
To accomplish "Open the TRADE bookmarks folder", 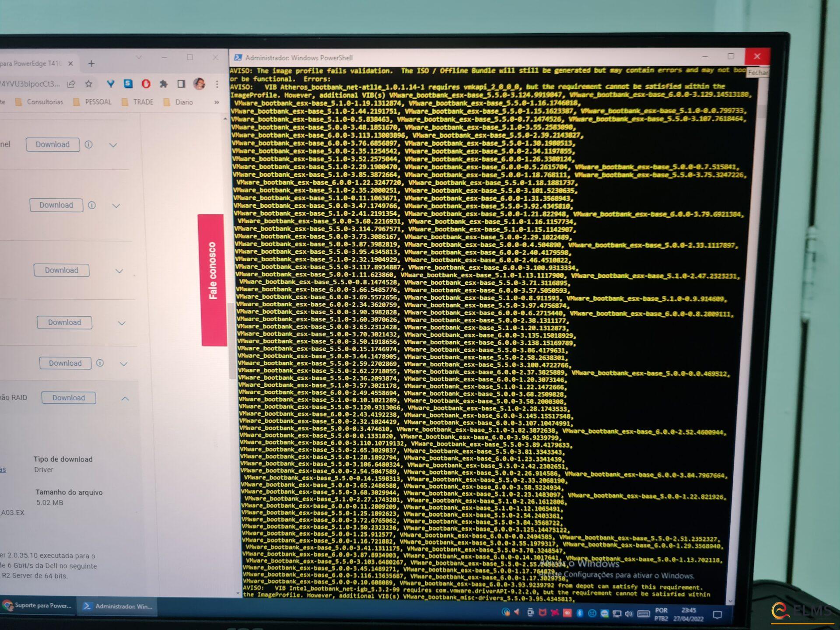I will click(137, 102).
